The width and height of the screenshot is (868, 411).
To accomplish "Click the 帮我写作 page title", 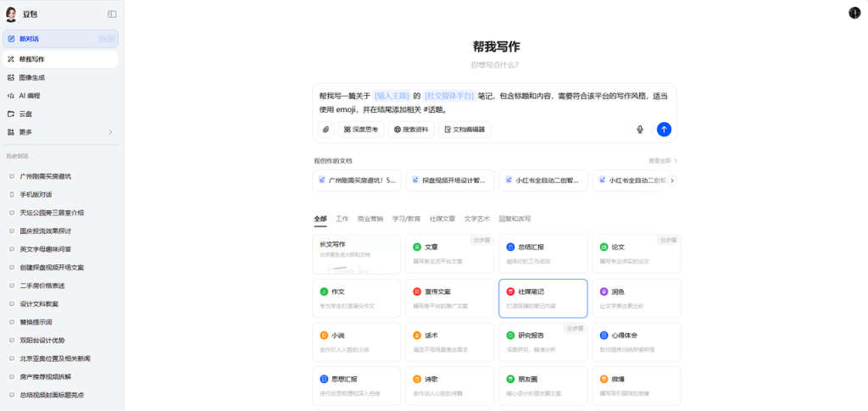I will 495,47.
